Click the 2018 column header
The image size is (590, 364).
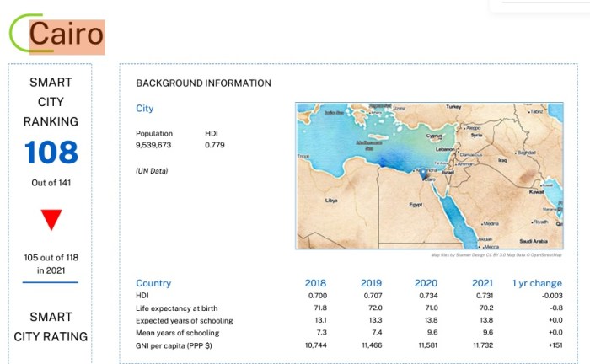tap(316, 283)
